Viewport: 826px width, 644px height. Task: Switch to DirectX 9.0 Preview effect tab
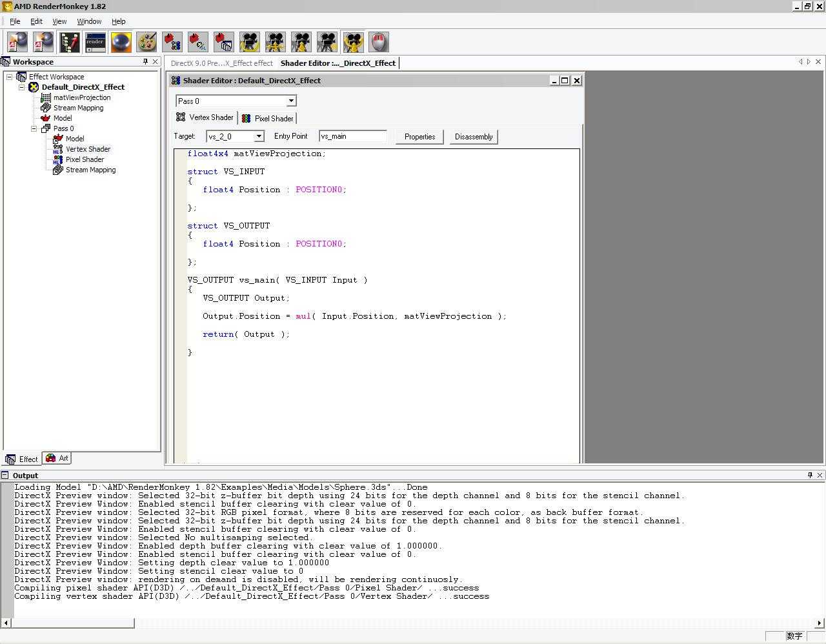click(x=221, y=63)
